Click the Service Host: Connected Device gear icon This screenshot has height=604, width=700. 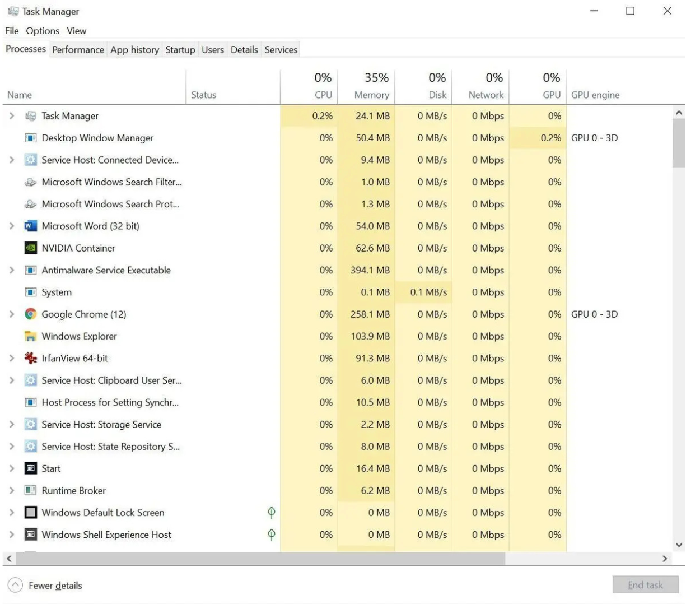tap(31, 160)
